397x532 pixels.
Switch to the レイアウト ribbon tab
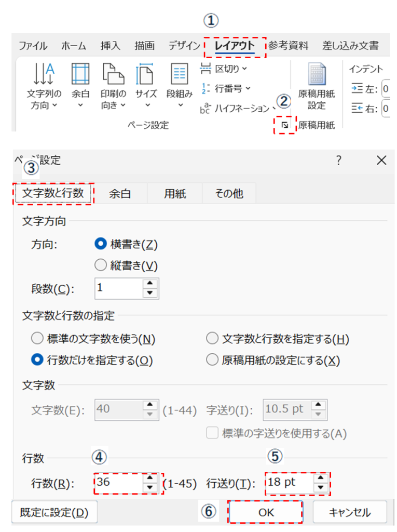click(x=235, y=46)
